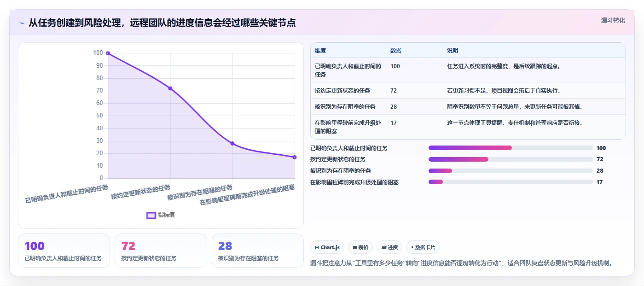Click the x-axis label 按约定更新状态的任务

click(x=141, y=192)
